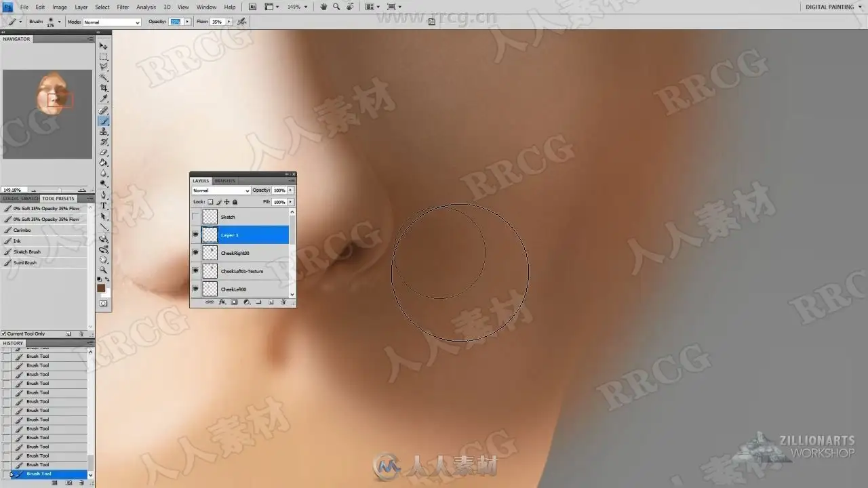868x488 pixels.
Task: Launch Bridge from the application bar
Action: point(252,7)
